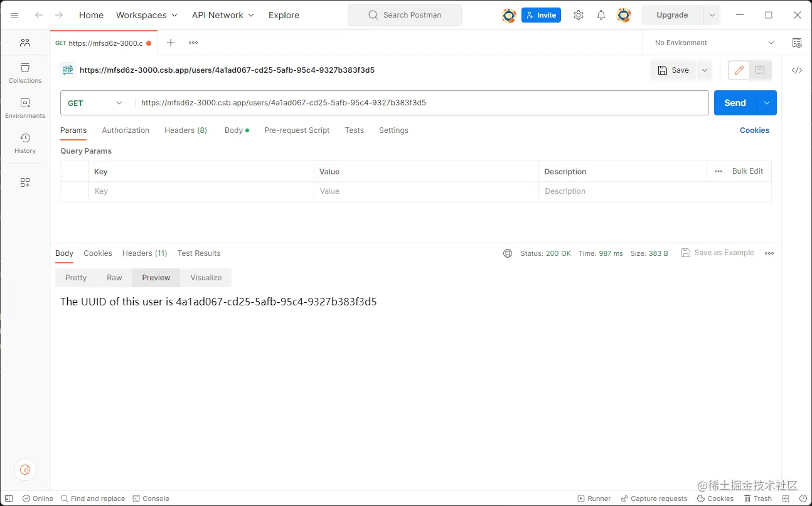Click the Send button
The height and width of the screenshot is (506, 812).
pyautogui.click(x=735, y=103)
